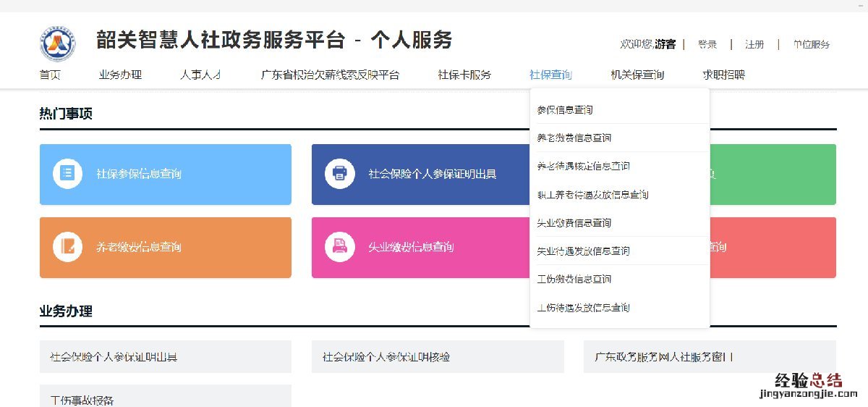Viewport: 868px width, 407px height.
Task: Open the 社保查询 navigation menu
Action: (x=550, y=75)
